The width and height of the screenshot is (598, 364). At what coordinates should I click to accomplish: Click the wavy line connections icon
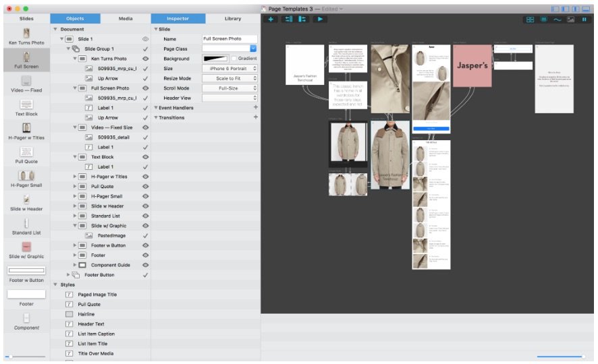(x=558, y=20)
